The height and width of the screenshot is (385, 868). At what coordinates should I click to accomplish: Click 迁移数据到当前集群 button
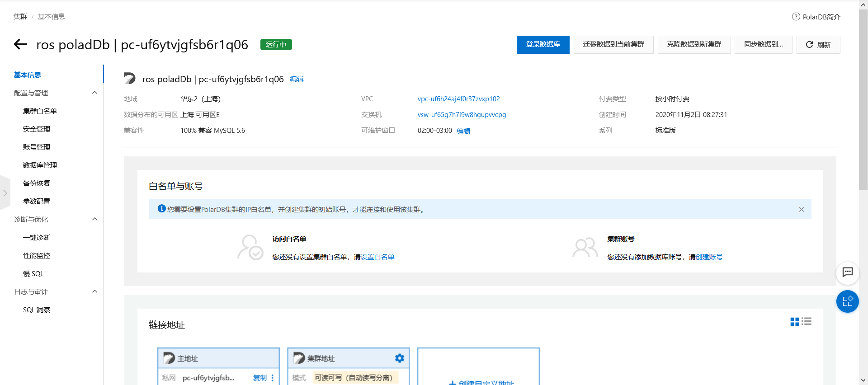613,44
